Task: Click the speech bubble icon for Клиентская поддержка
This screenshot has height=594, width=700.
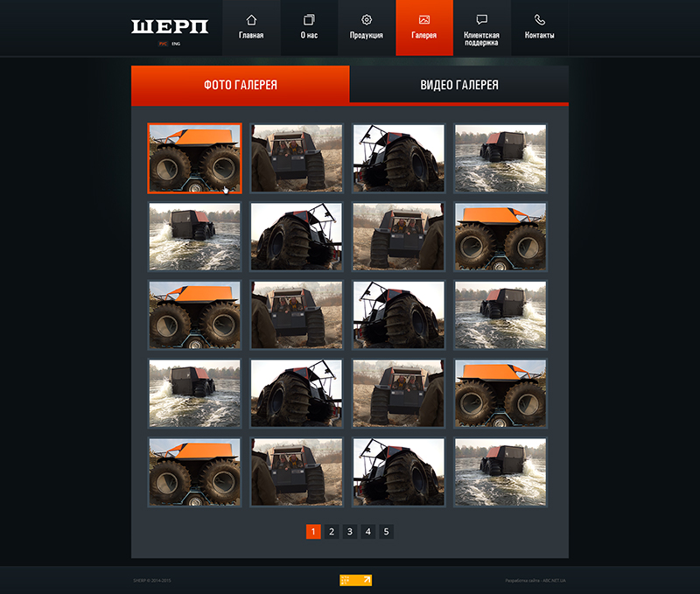Action: pos(481,19)
